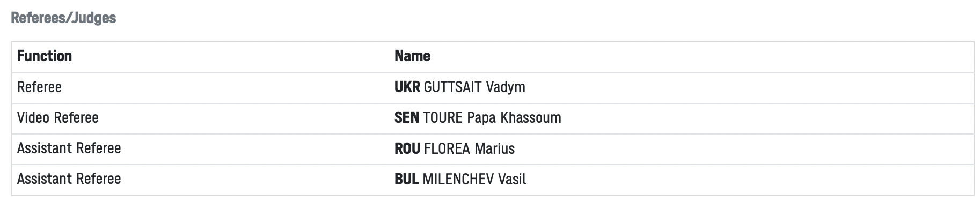The image size is (980, 208).
Task: Open assistant referee FLOREA Marius
Action: [469, 148]
